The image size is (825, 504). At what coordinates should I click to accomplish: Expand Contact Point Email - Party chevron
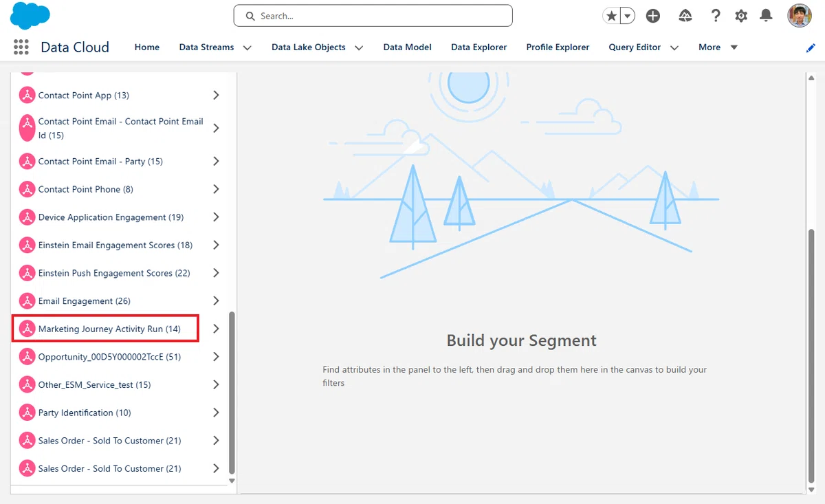pos(216,161)
